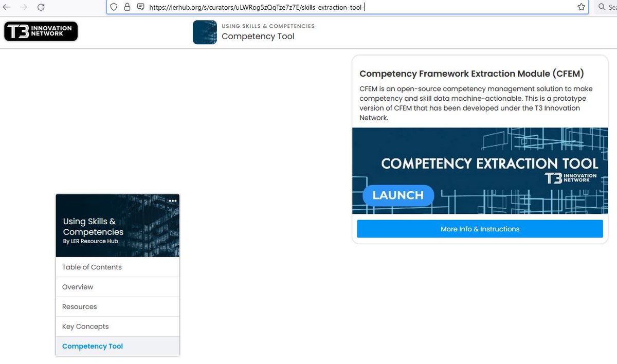This screenshot has height=364, width=617.
Task: Open the Key Concepts sidebar item
Action: tap(118, 326)
